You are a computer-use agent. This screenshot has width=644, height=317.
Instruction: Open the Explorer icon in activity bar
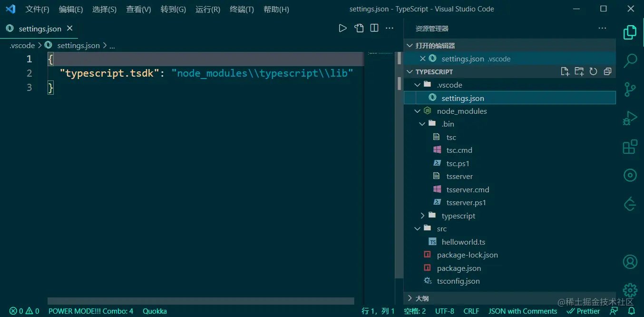pyautogui.click(x=630, y=32)
